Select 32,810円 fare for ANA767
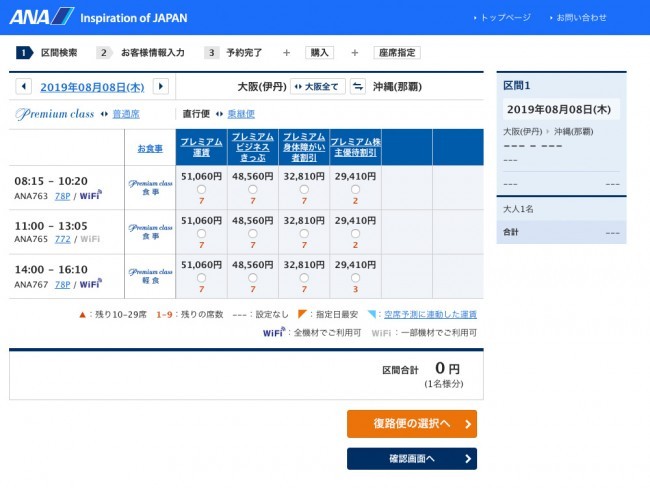The width and height of the screenshot is (650, 488). point(304,278)
